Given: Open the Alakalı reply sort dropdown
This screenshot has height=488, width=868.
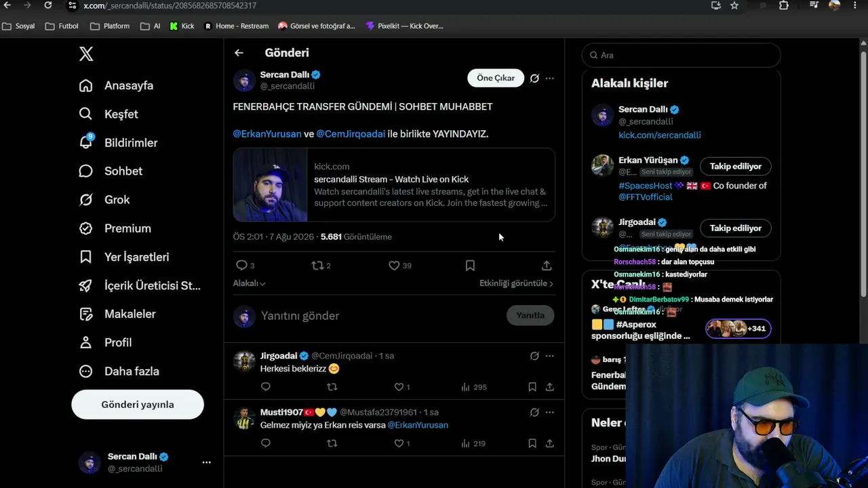Looking at the screenshot, I should pyautogui.click(x=250, y=283).
